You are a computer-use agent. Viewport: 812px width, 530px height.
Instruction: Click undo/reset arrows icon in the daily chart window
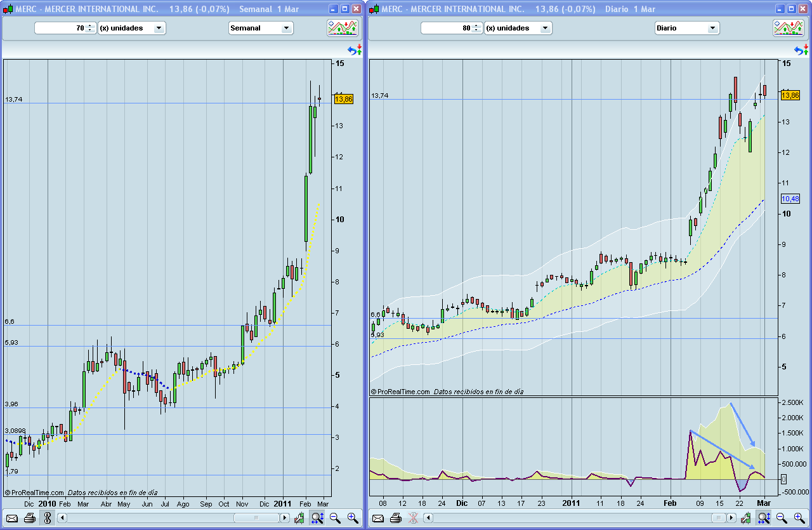(x=801, y=50)
